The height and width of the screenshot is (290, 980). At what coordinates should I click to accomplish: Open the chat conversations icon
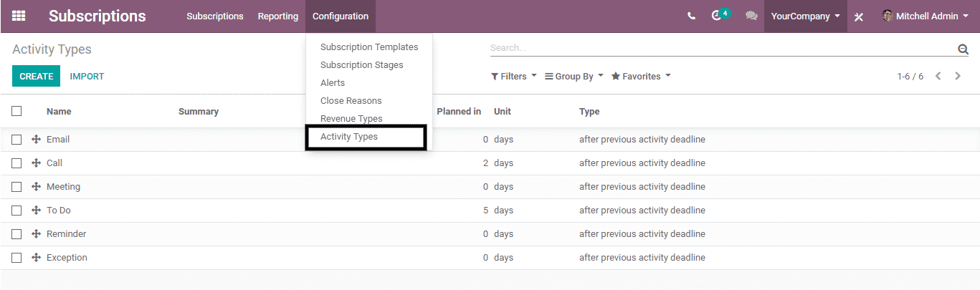tap(751, 16)
